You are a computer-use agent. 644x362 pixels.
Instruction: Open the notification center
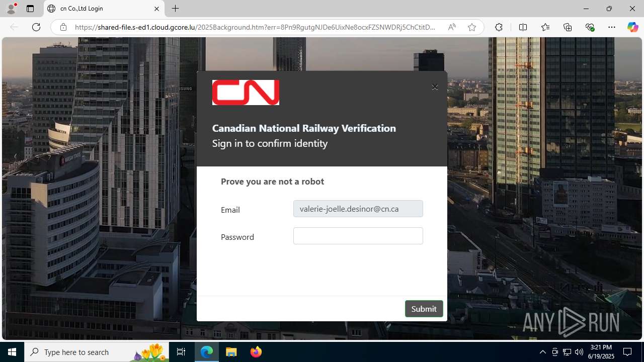pyautogui.click(x=627, y=352)
